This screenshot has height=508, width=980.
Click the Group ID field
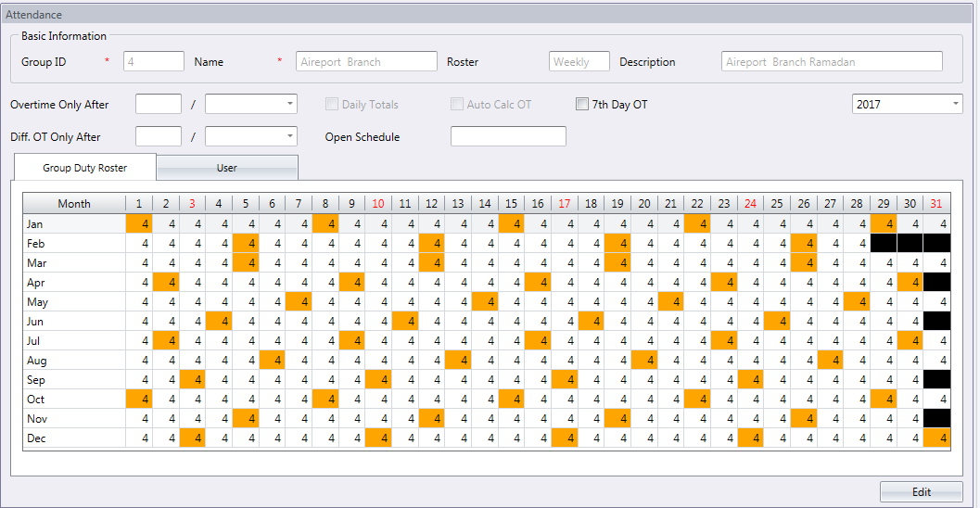click(154, 62)
